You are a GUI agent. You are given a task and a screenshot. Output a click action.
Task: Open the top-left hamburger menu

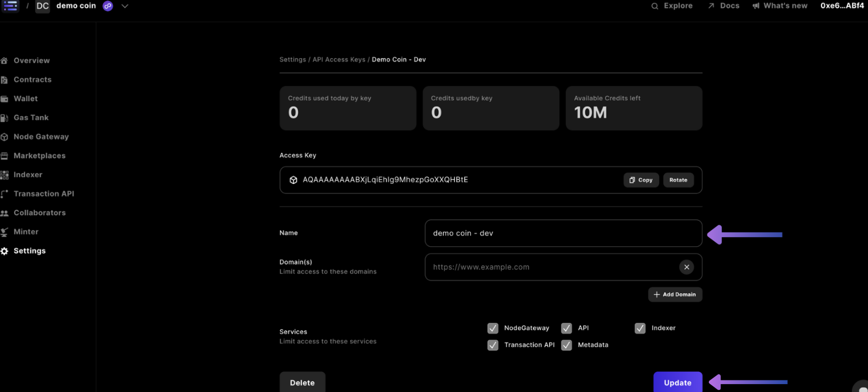(x=11, y=6)
